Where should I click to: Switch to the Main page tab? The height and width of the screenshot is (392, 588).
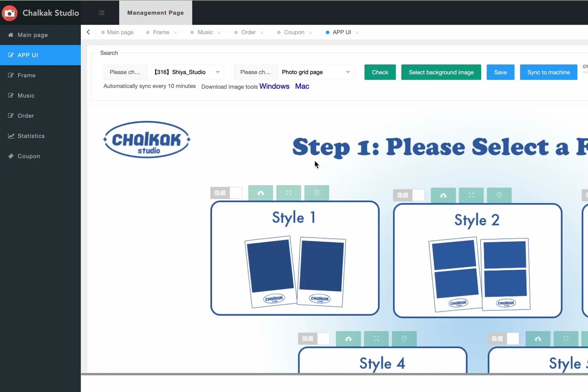[x=117, y=32]
